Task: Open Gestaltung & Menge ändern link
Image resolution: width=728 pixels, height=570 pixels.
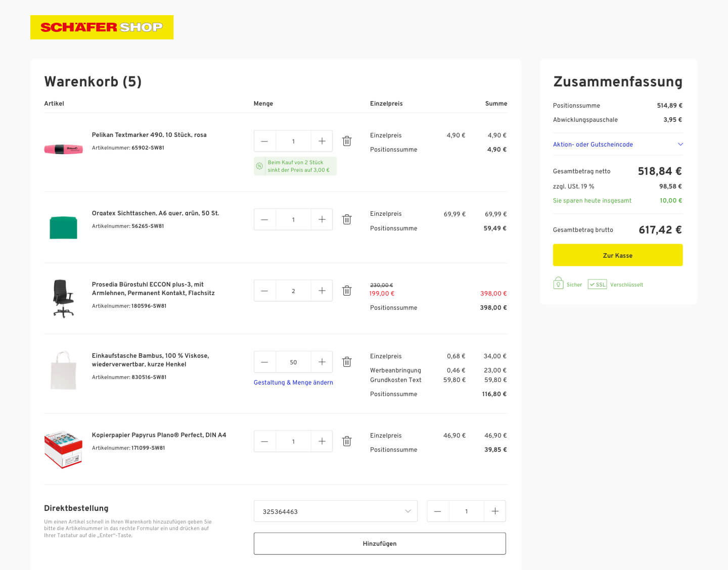Action: pyautogui.click(x=293, y=383)
